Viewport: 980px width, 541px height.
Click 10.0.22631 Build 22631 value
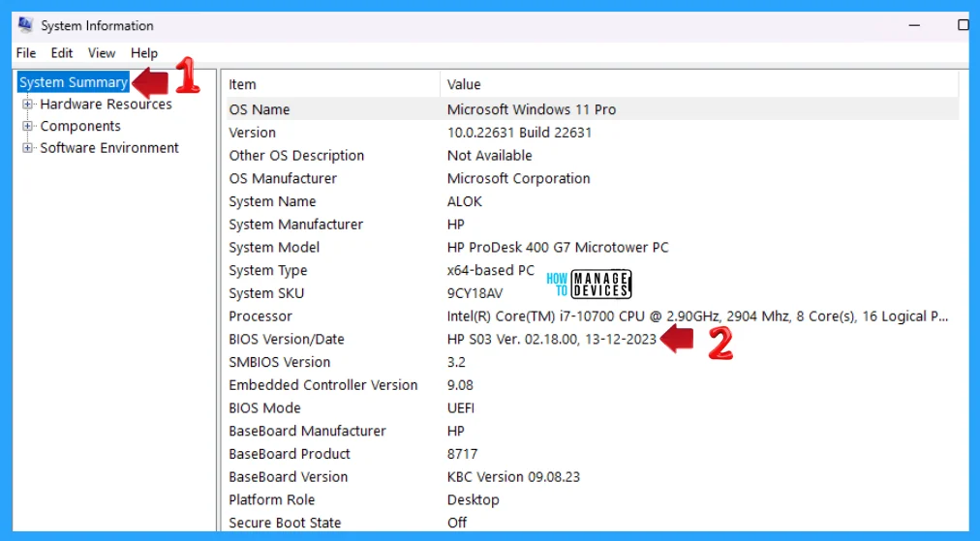(519, 133)
